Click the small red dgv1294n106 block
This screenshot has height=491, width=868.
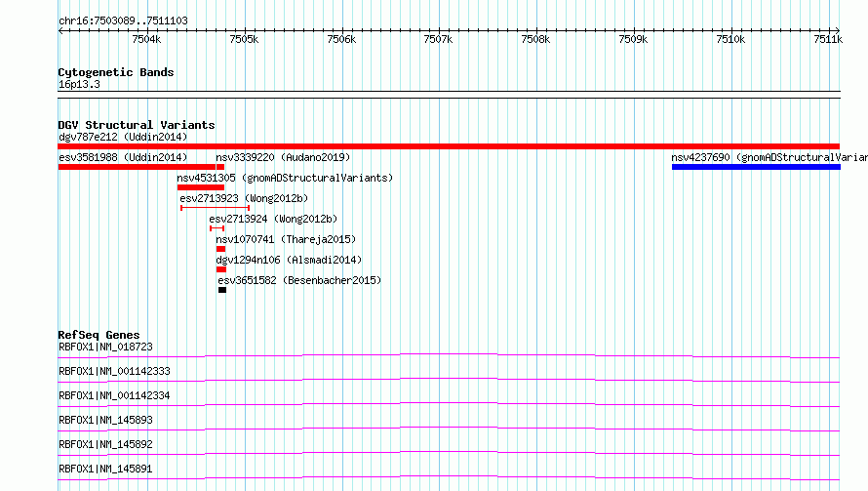[x=221, y=269]
